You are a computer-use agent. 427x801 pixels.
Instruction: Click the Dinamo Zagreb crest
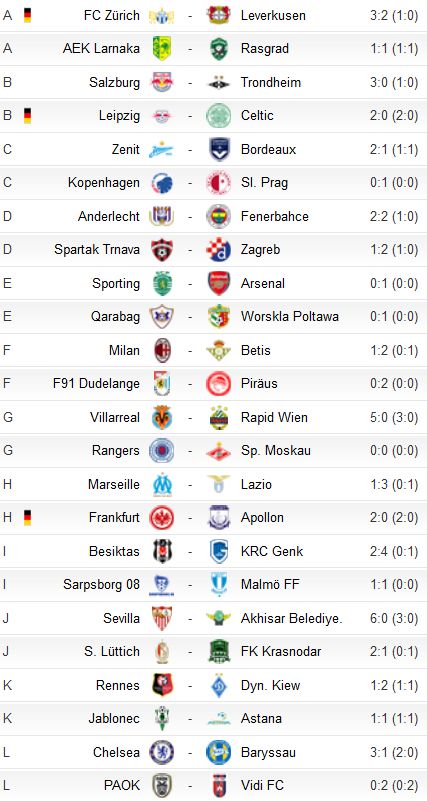(219, 250)
